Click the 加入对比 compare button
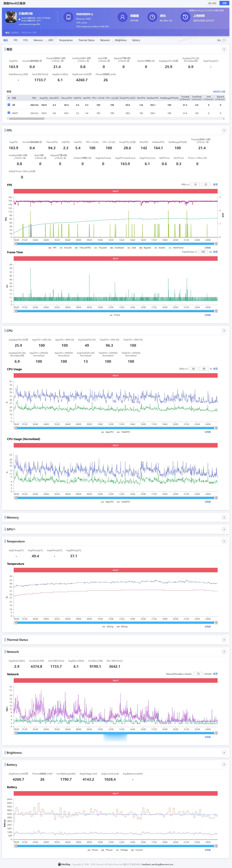The width and height of the screenshot is (232, 868). click(212, 3)
